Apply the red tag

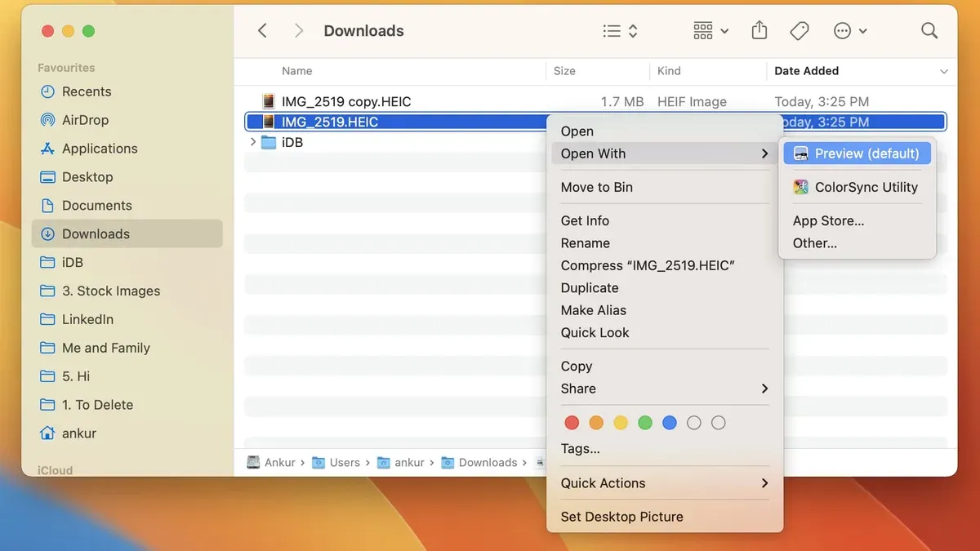click(x=572, y=423)
